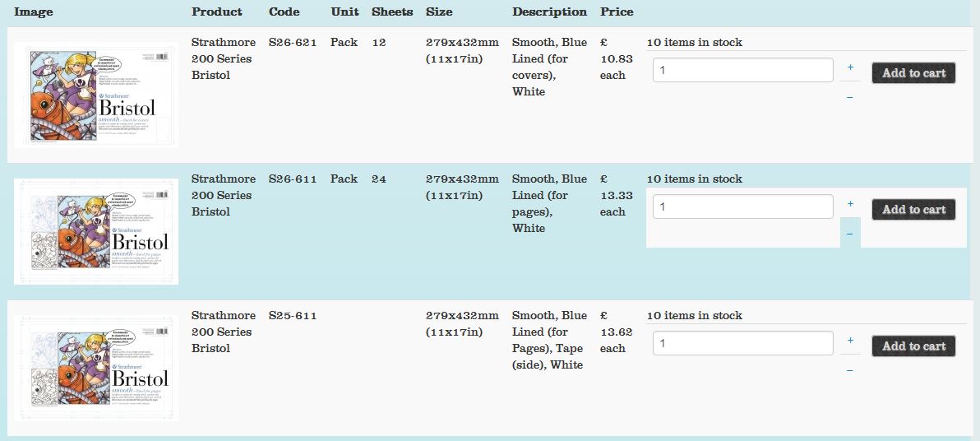This screenshot has height=441, width=980.
Task: Click the Product column header
Action: [x=217, y=12]
